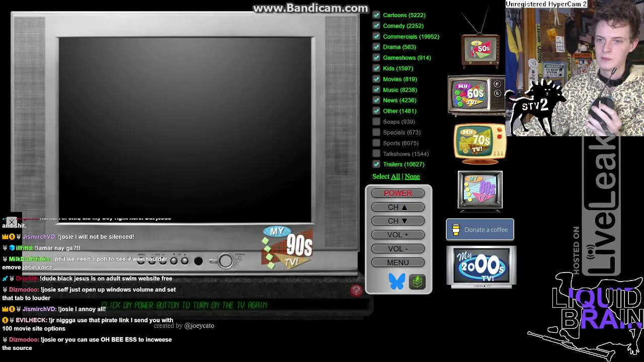Image resolution: width=644 pixels, height=362 pixels.
Task: Enable the Sports (6075) checkbox
Action: 376,143
